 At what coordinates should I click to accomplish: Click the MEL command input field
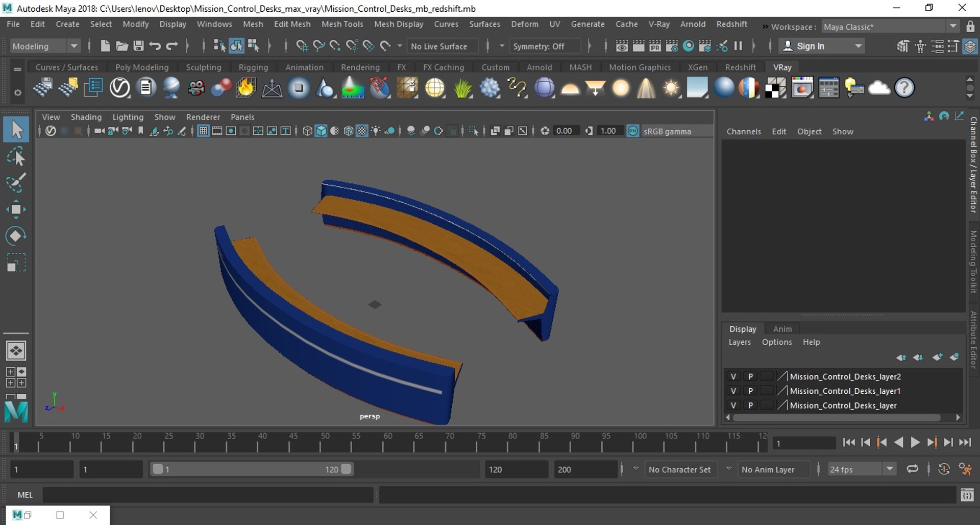[x=208, y=495]
